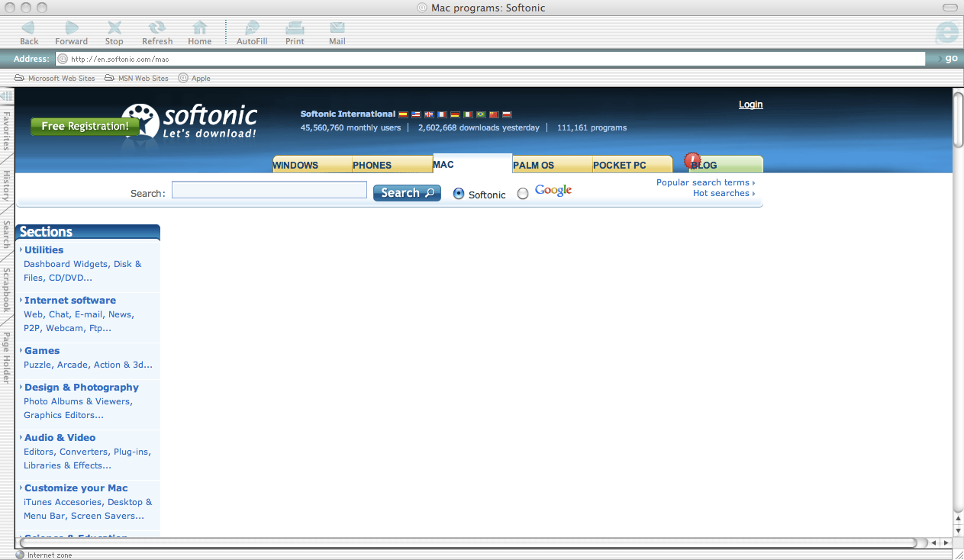Click the Softonic logo

point(189,121)
